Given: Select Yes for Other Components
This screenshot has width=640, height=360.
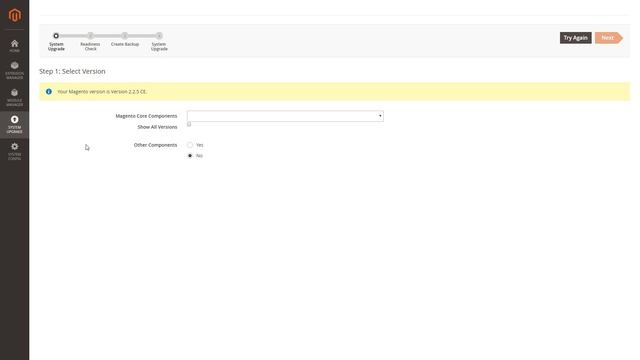Looking at the screenshot, I should 190,145.
